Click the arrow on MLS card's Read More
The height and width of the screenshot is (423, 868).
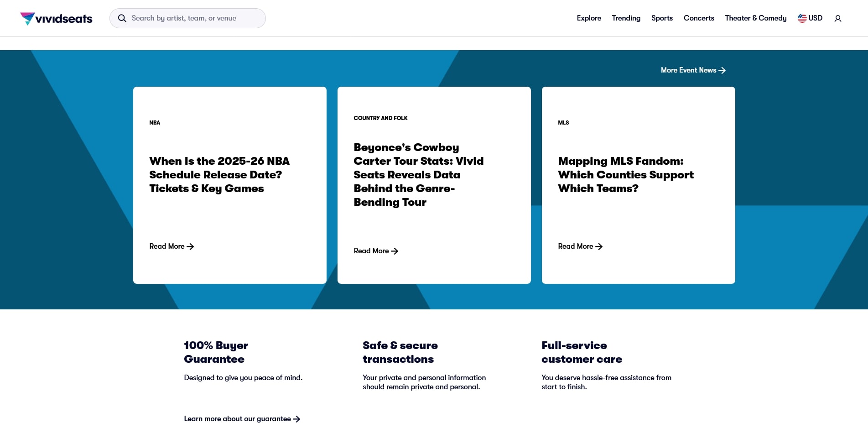[599, 246]
